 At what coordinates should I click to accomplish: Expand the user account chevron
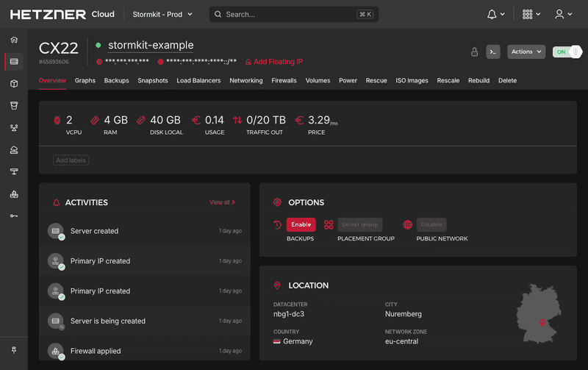pyautogui.click(x=570, y=14)
